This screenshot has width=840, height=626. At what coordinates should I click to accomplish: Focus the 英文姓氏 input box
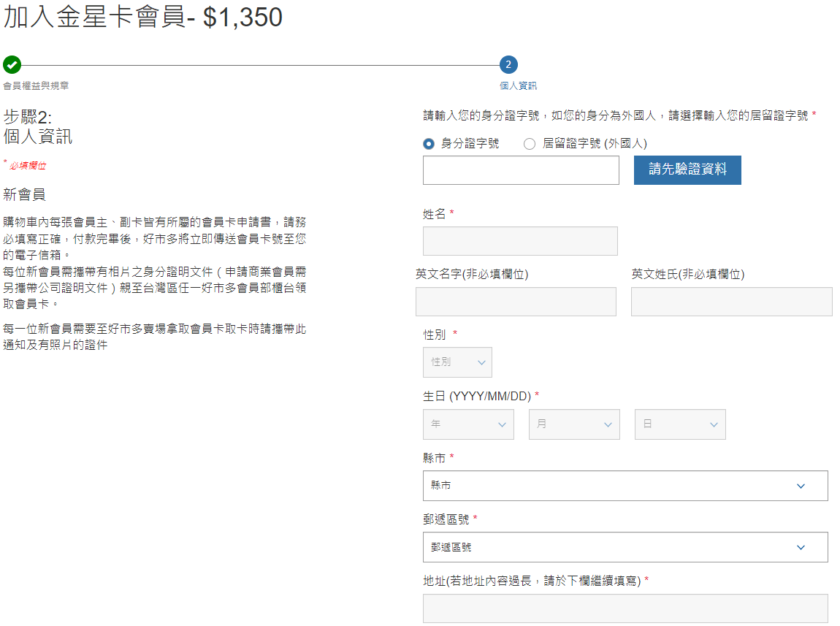tap(731, 302)
